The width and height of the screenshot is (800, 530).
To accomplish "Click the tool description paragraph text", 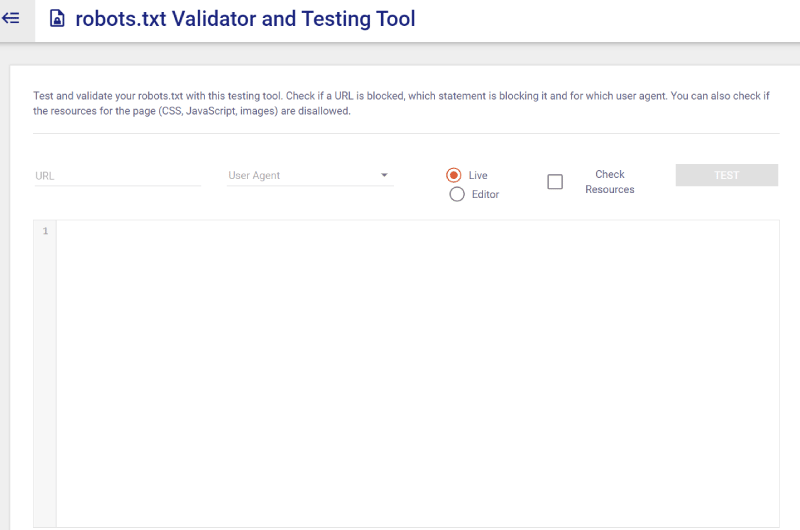I will [x=401, y=104].
